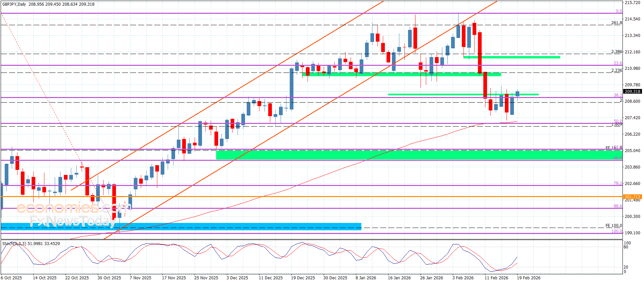
Task: Select the 30 Oct 2025 date label
Action: tap(109, 278)
